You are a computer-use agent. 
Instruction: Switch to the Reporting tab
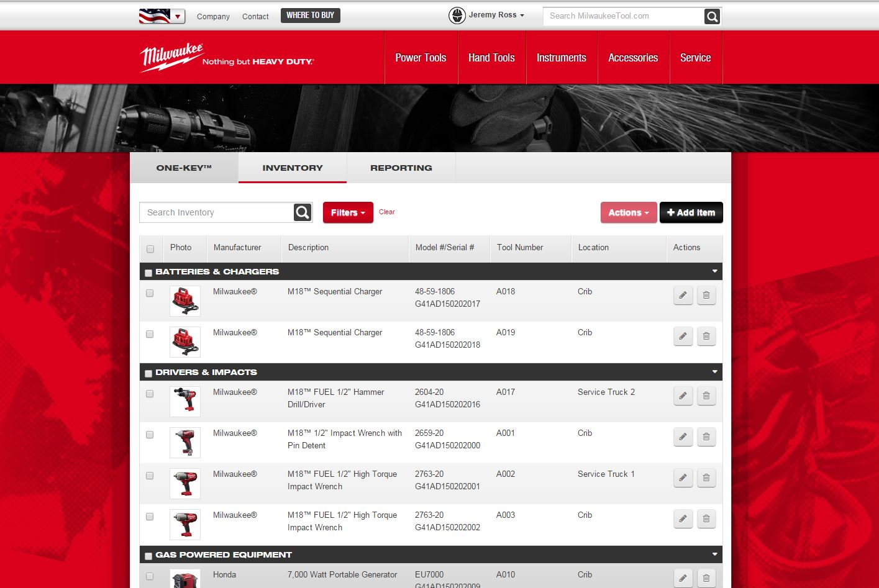pyautogui.click(x=401, y=168)
